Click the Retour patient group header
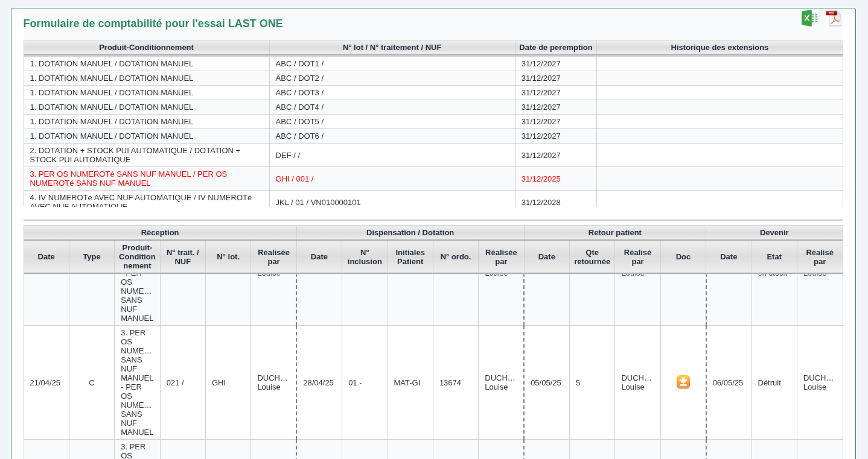The height and width of the screenshot is (459, 868). coord(614,232)
